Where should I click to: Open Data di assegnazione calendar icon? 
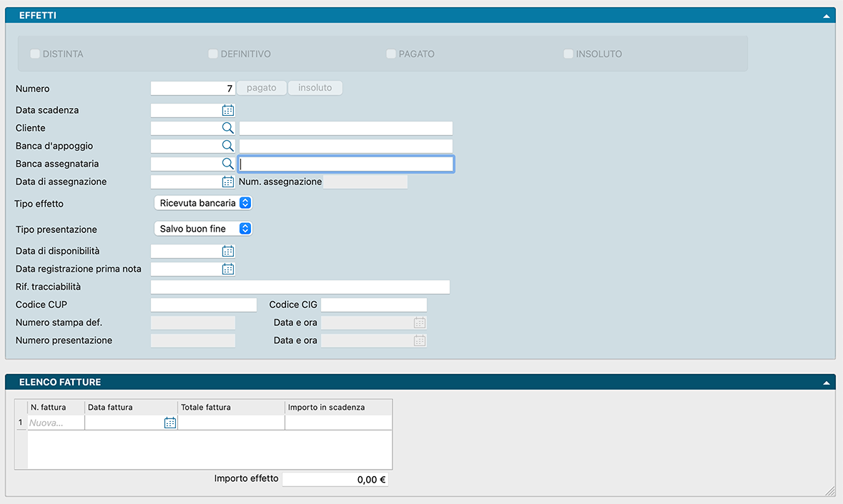[228, 182]
